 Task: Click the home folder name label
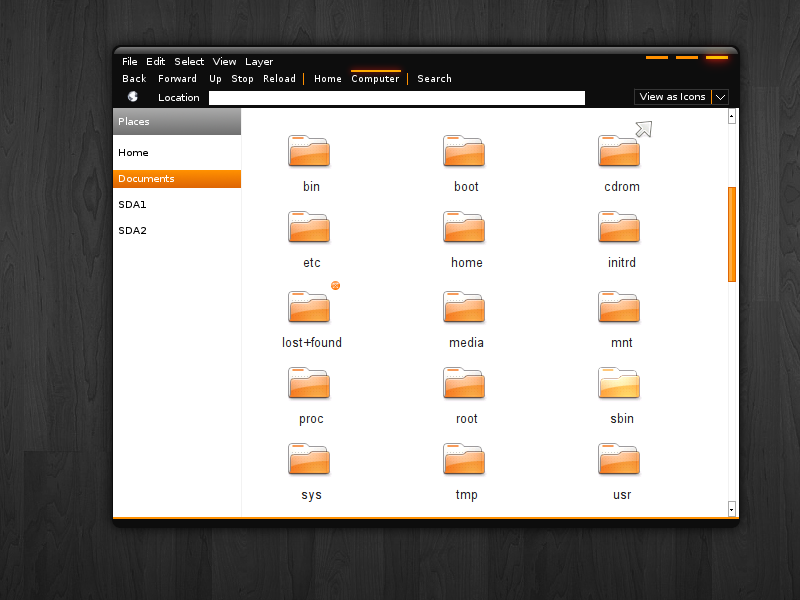pos(467,263)
